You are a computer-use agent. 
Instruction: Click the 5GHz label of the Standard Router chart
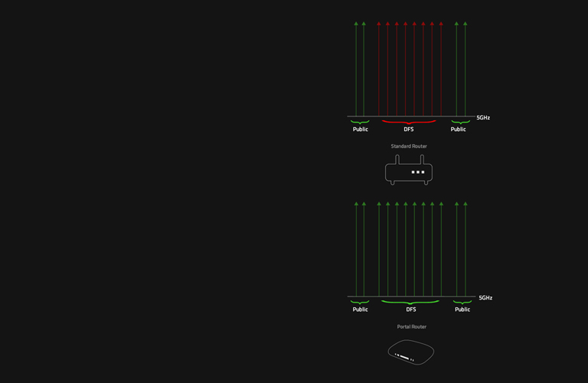coord(483,118)
